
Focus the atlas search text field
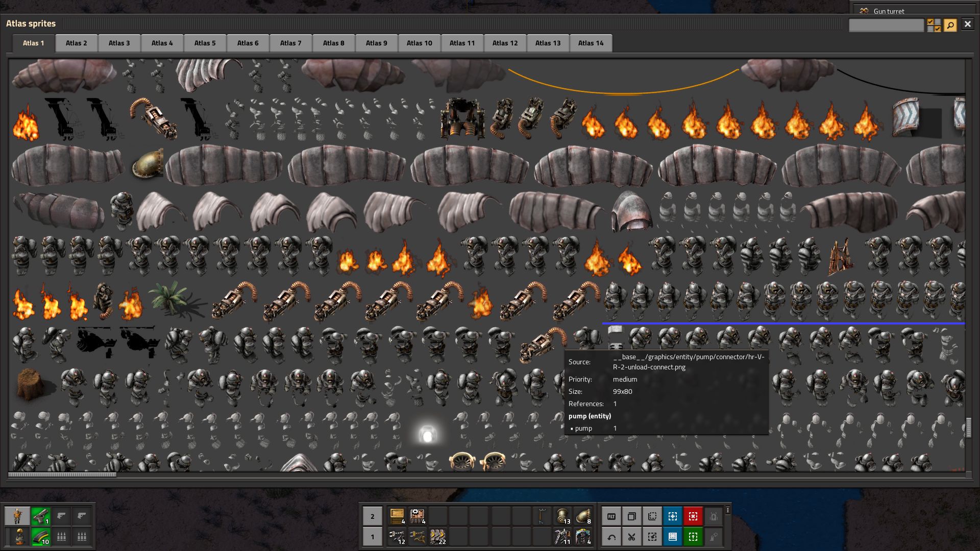tap(886, 25)
